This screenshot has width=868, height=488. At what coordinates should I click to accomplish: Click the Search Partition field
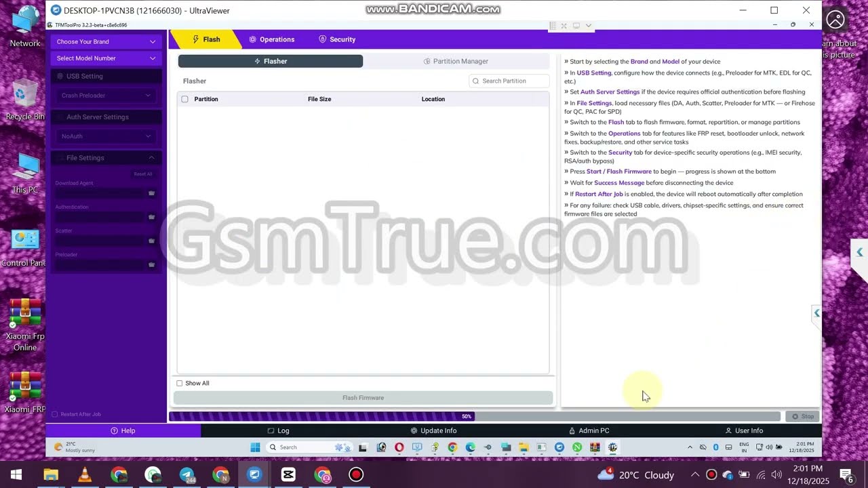pyautogui.click(x=509, y=81)
